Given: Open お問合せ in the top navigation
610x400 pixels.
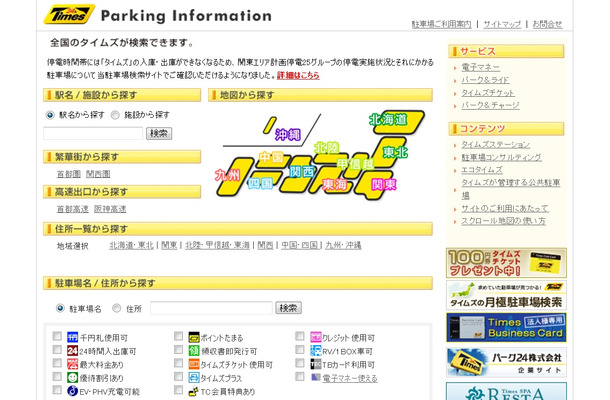Looking at the screenshot, I should pyautogui.click(x=547, y=24).
